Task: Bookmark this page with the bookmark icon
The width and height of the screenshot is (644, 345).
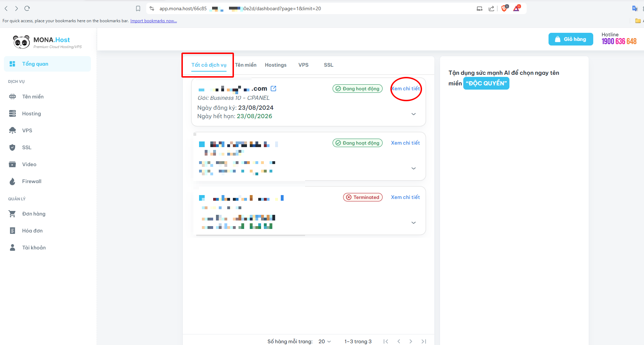Action: pyautogui.click(x=138, y=8)
